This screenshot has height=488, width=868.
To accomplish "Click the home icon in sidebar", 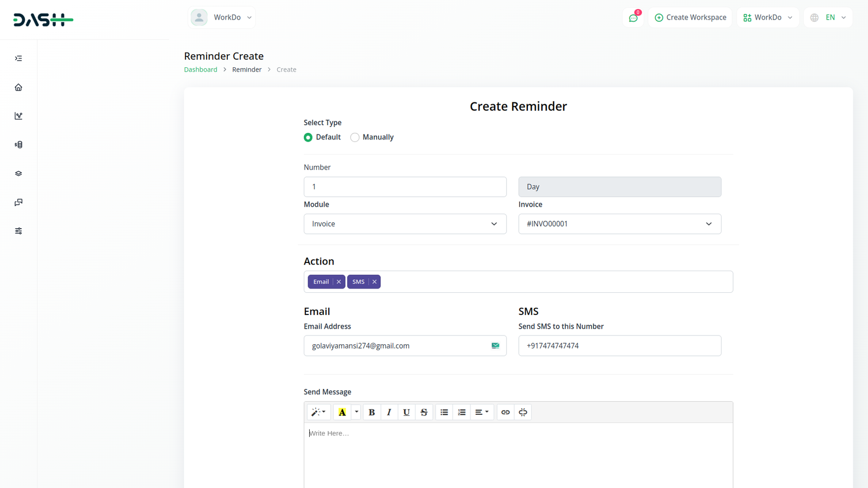I will click(18, 87).
